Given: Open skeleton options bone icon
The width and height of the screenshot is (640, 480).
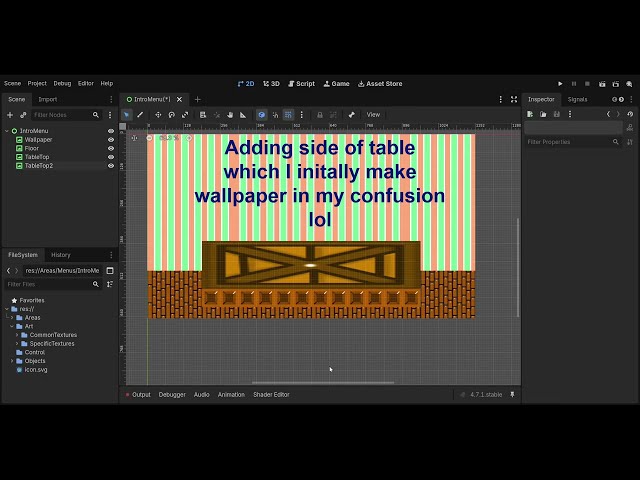Looking at the screenshot, I should pyautogui.click(x=351, y=115).
